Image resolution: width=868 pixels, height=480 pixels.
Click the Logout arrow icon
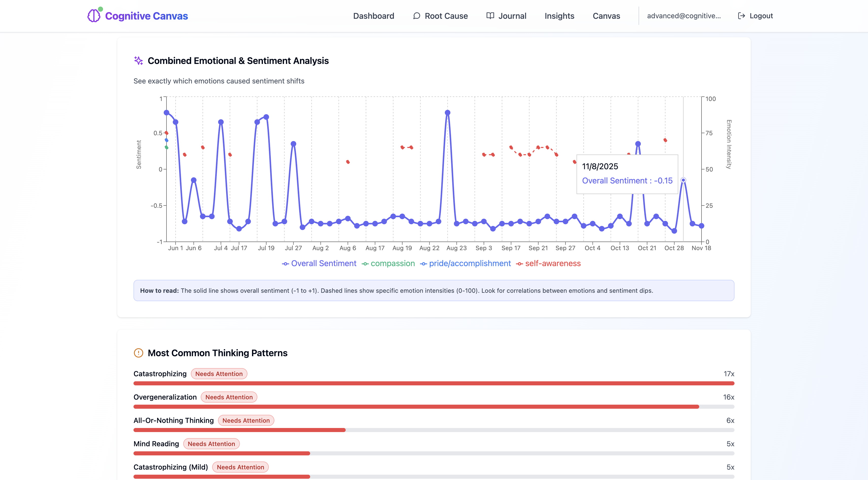click(x=741, y=16)
